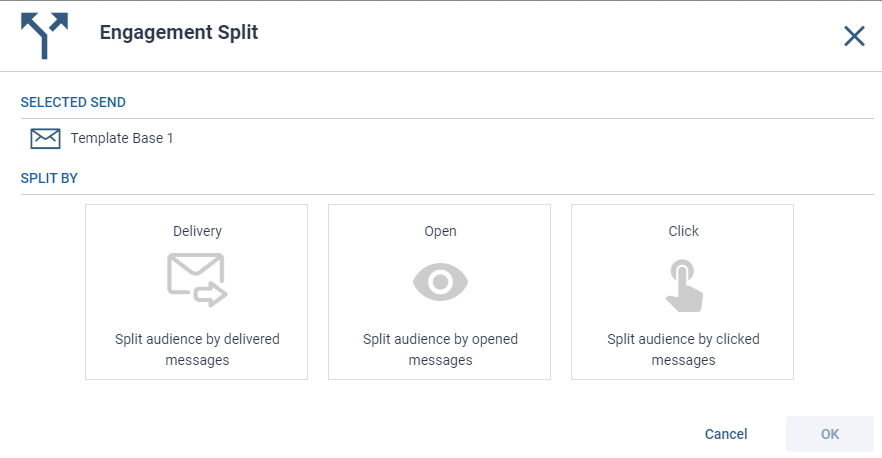
Task: Choose "Split audience by opened messages"
Action: (x=440, y=349)
